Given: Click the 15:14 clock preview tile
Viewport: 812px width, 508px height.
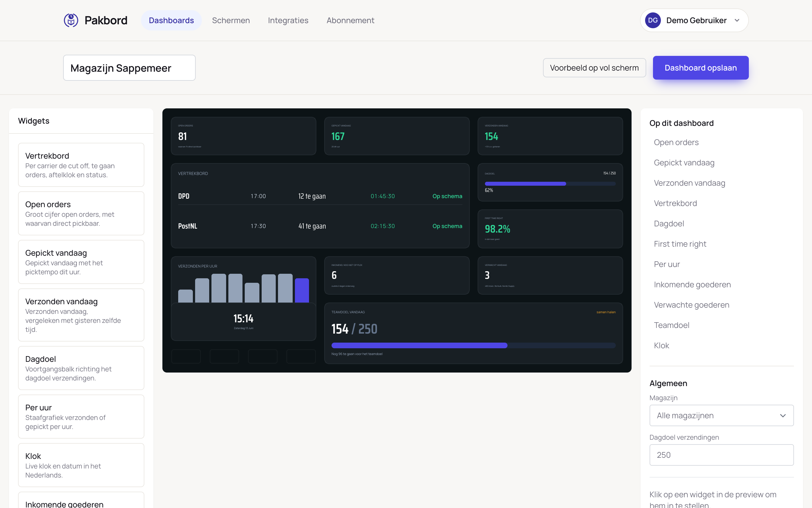Looking at the screenshot, I should pos(243,321).
